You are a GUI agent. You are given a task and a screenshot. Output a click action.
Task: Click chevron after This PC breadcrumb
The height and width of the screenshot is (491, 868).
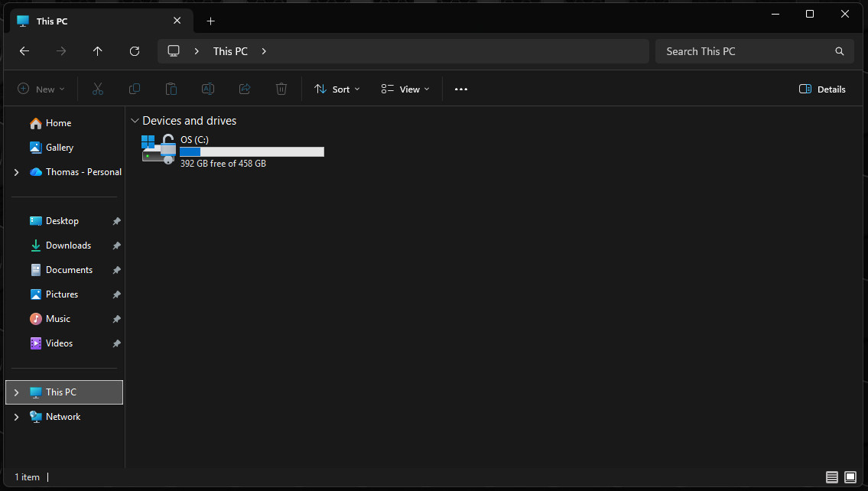[264, 51]
